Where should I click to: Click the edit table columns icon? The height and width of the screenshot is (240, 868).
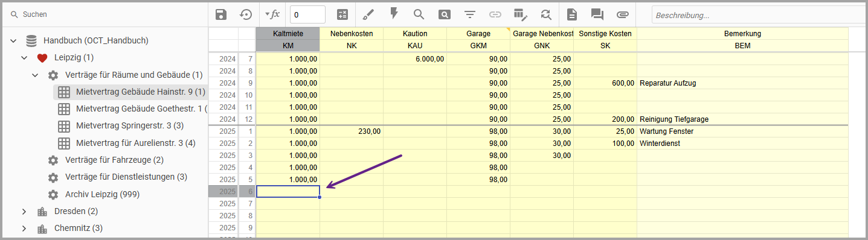(x=520, y=14)
